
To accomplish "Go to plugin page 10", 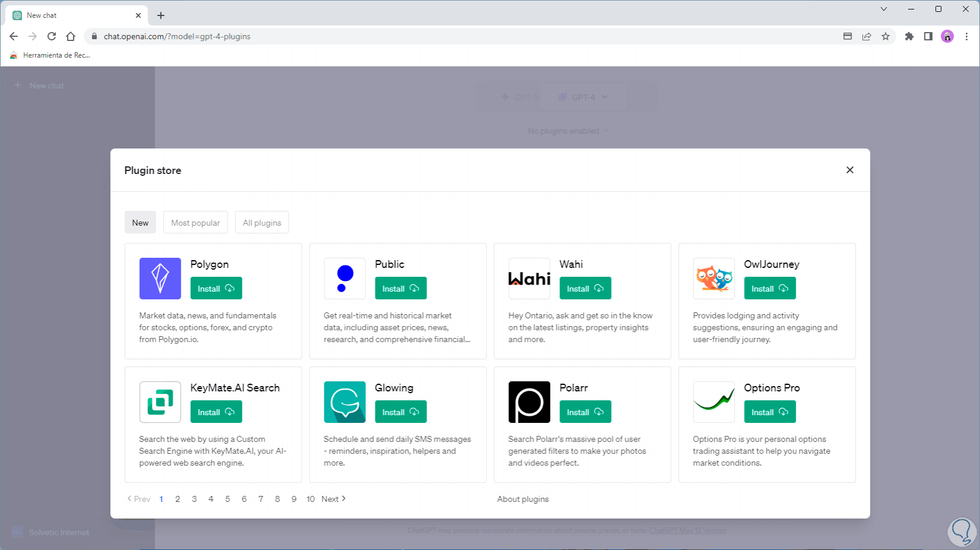I will [x=311, y=499].
